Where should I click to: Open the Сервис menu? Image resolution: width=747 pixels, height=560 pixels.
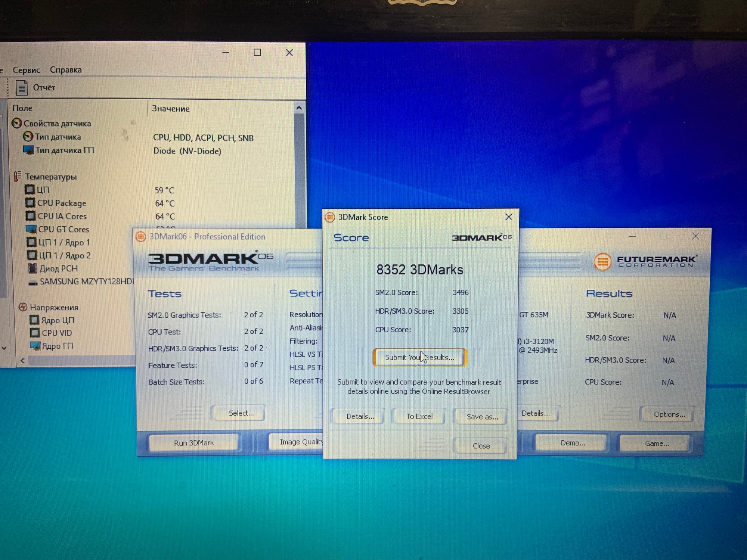click(x=26, y=70)
